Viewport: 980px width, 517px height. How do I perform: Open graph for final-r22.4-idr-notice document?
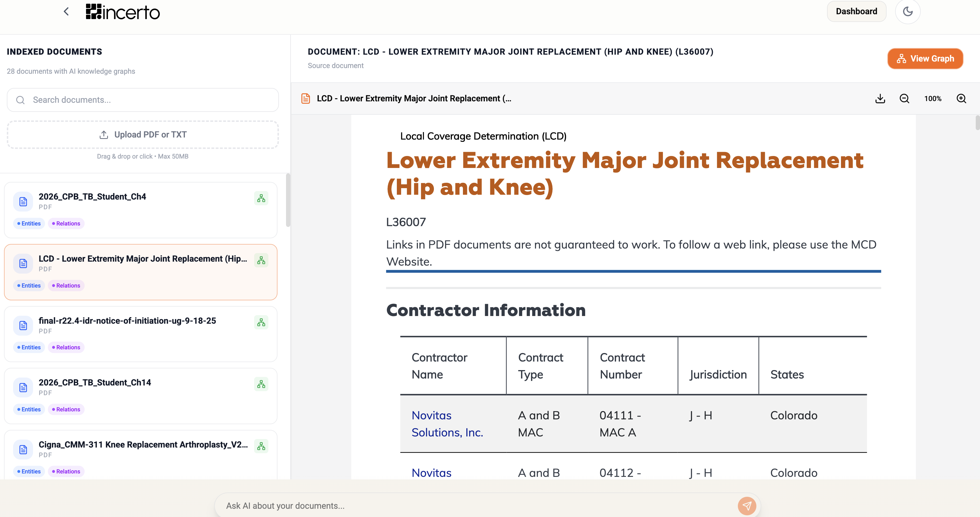261,322
